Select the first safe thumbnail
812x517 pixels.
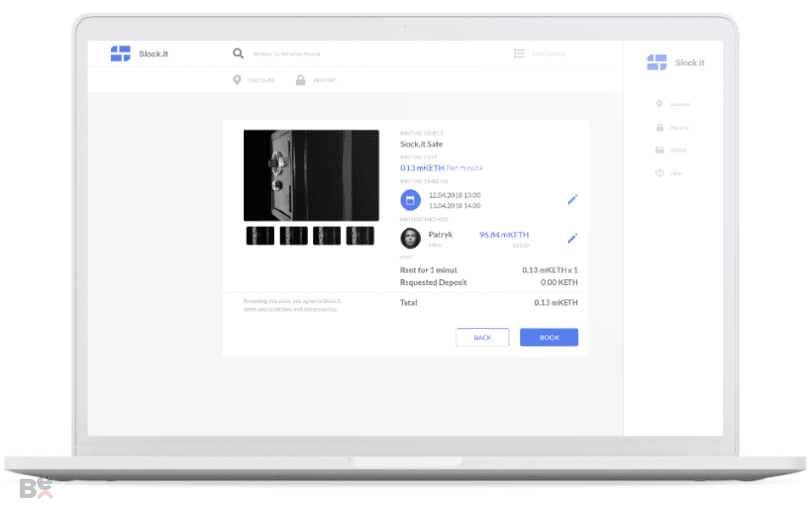[260, 236]
